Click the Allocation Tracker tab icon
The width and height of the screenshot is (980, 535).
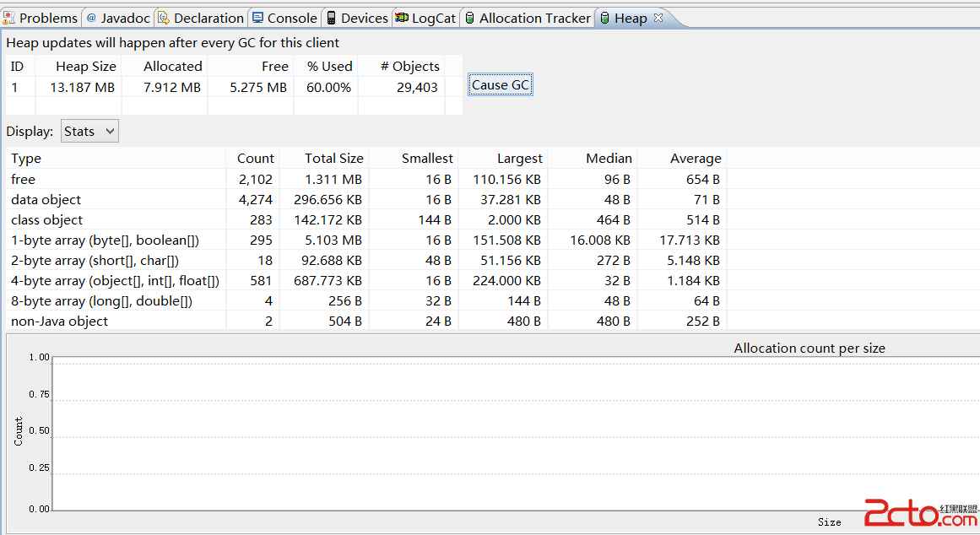coord(470,18)
